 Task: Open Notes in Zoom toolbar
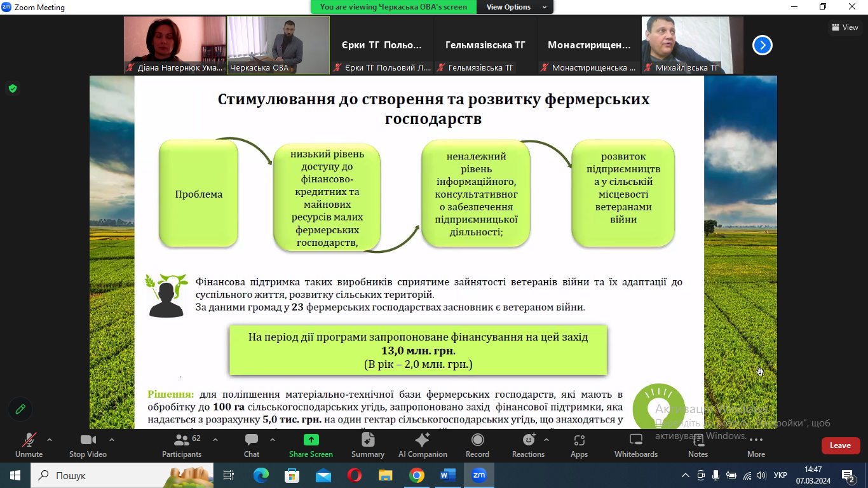(698, 445)
